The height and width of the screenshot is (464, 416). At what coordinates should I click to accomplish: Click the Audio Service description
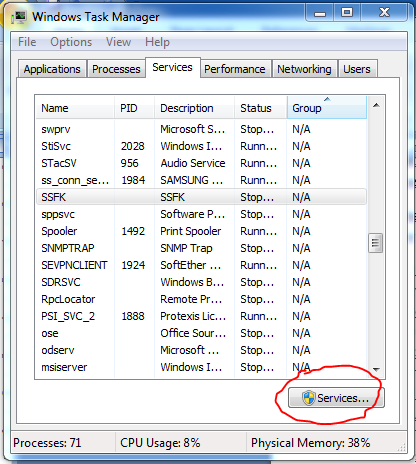point(193,163)
